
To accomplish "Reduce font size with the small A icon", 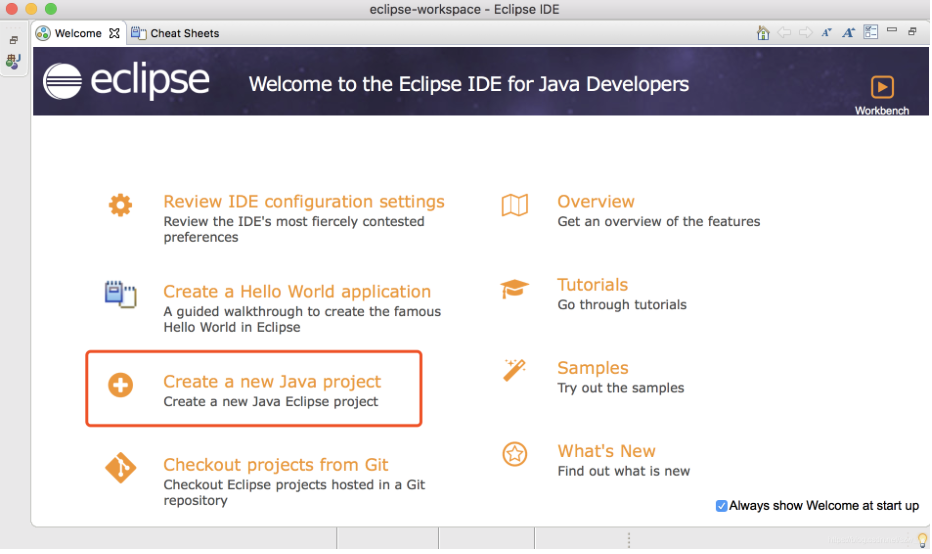I will 827,33.
